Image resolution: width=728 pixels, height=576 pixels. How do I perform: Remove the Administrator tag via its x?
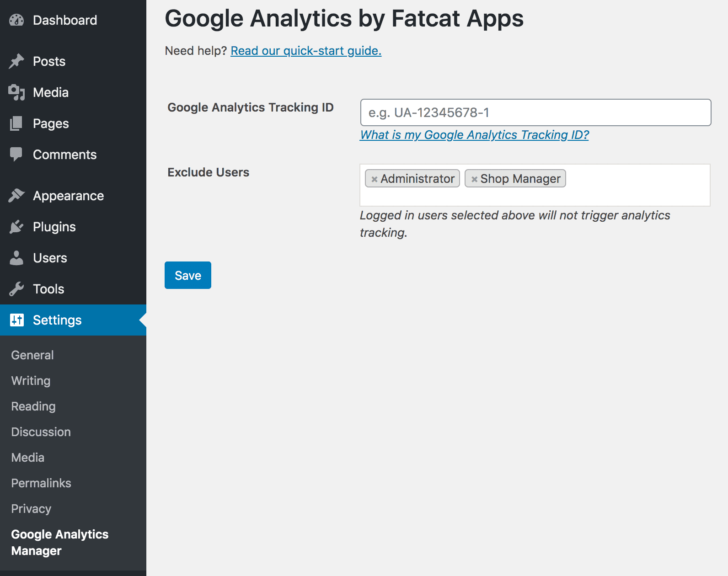[x=374, y=179]
